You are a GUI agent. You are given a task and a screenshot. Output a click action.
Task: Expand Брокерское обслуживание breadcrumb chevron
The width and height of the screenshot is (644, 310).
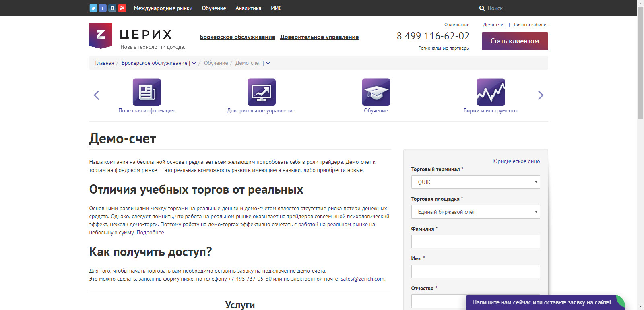194,63
